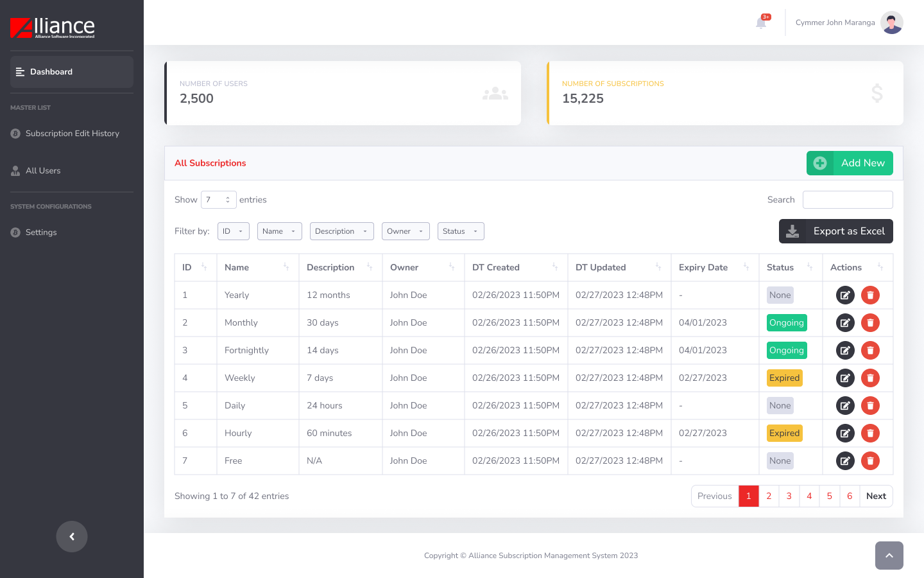Image resolution: width=924 pixels, height=578 pixels.
Task: Delete the Monthly subscription row
Action: (x=870, y=323)
